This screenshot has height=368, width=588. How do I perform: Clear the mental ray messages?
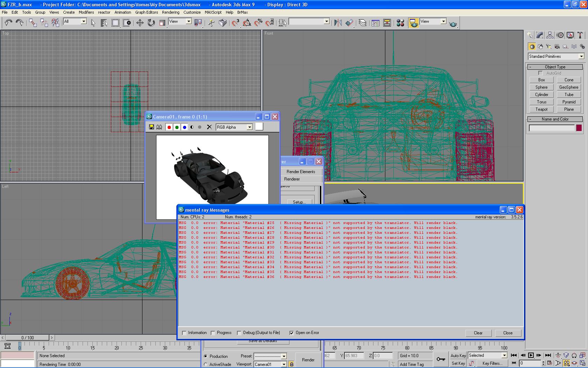[478, 333]
